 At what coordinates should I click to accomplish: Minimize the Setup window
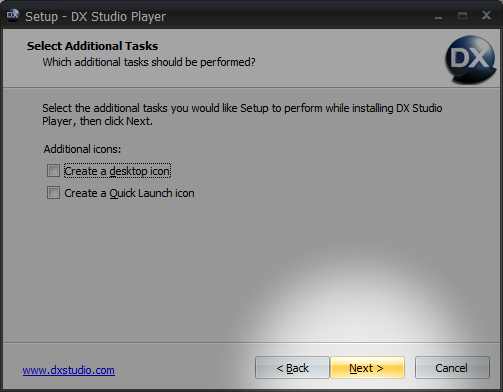[439, 16]
